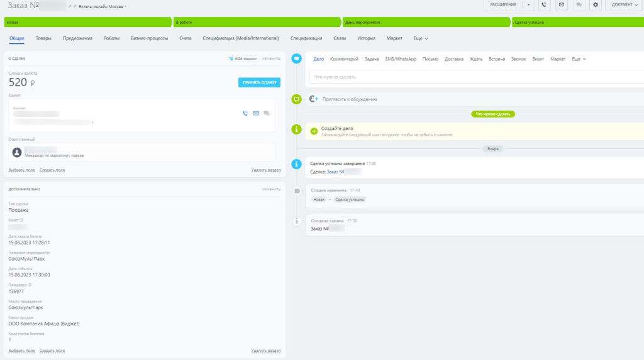This screenshot has height=360, width=644.
Task: Set deal stage to В работе
Action: [257, 22]
